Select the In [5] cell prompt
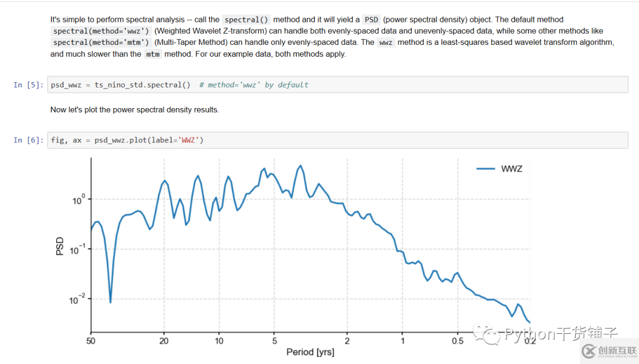639x364 pixels. point(28,84)
